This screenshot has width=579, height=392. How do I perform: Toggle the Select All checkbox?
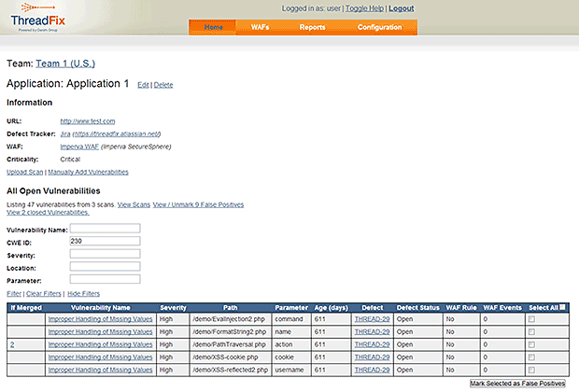coord(562,307)
